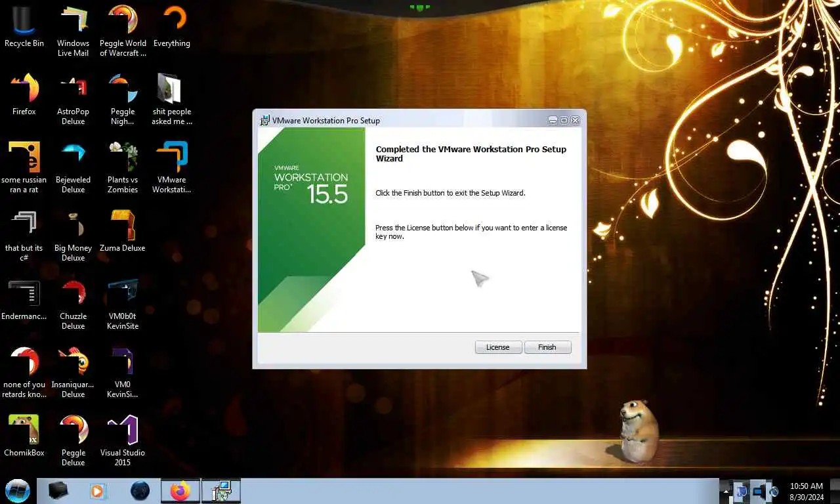The image size is (840, 504).
Task: Click the black box taskbar icon
Action: coord(58,491)
